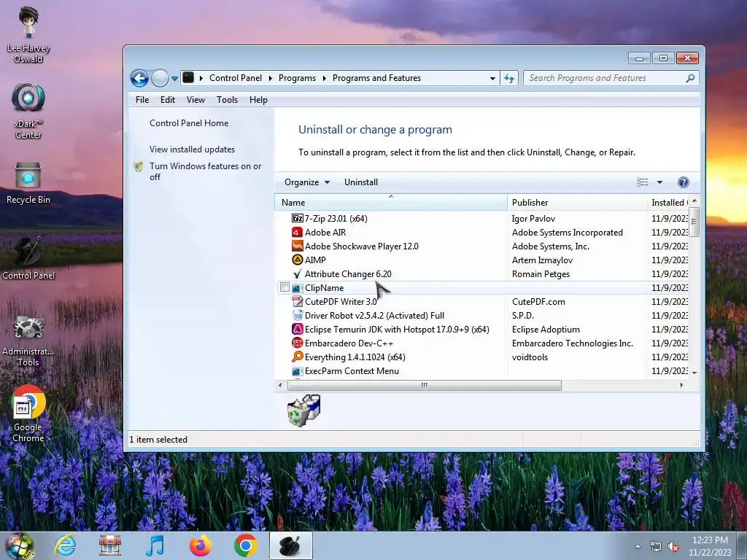Image resolution: width=747 pixels, height=560 pixels.
Task: Select the voidtools publisher cell
Action: pos(530,357)
